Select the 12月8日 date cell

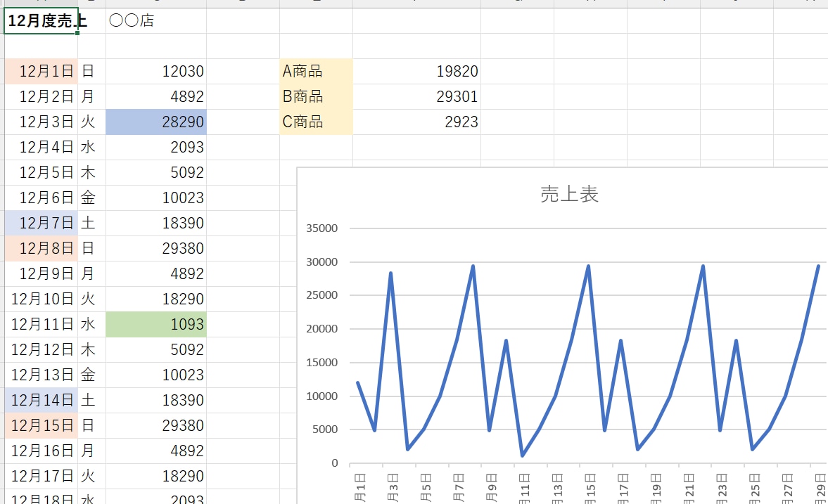coord(42,249)
